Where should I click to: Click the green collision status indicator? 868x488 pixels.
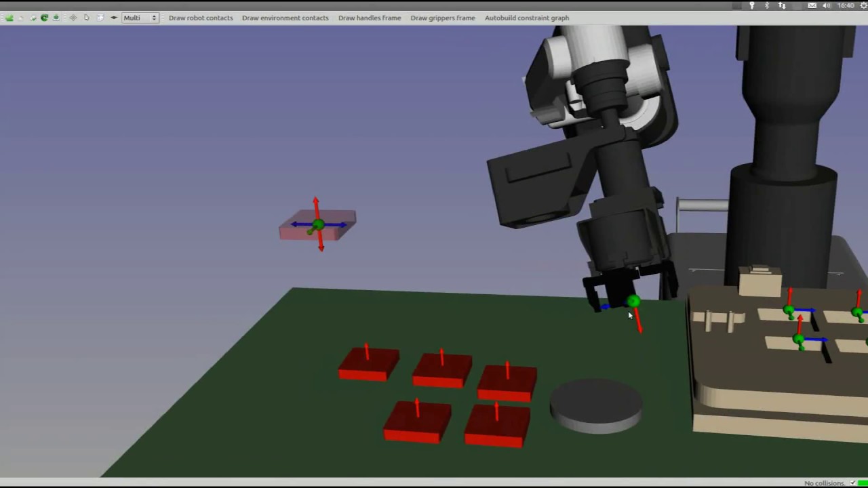click(x=863, y=483)
